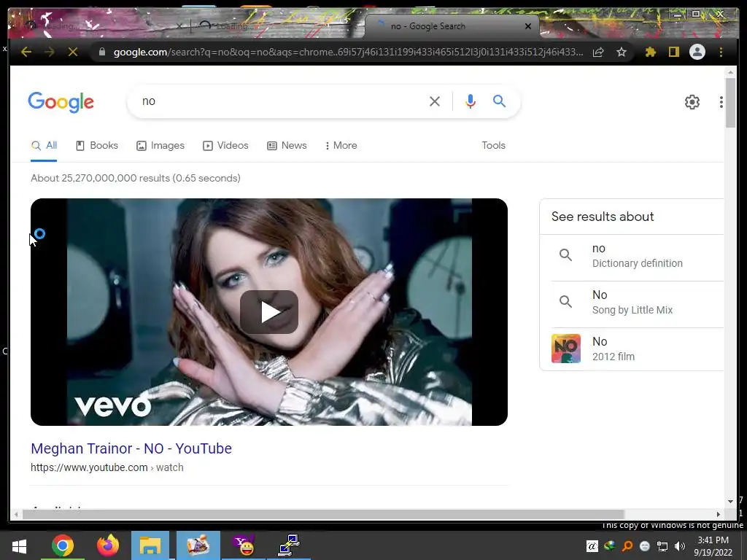Click scroll right arrow at bottom
This screenshot has height=560, width=747.
[719, 514]
